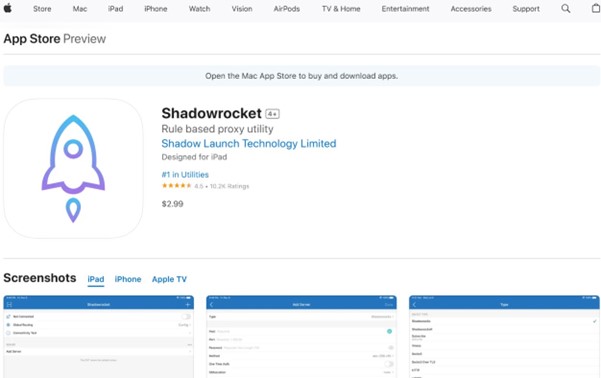Click the Rule based proxy utility subtitle
Viewport: 601px width, 378px height.
pos(217,129)
